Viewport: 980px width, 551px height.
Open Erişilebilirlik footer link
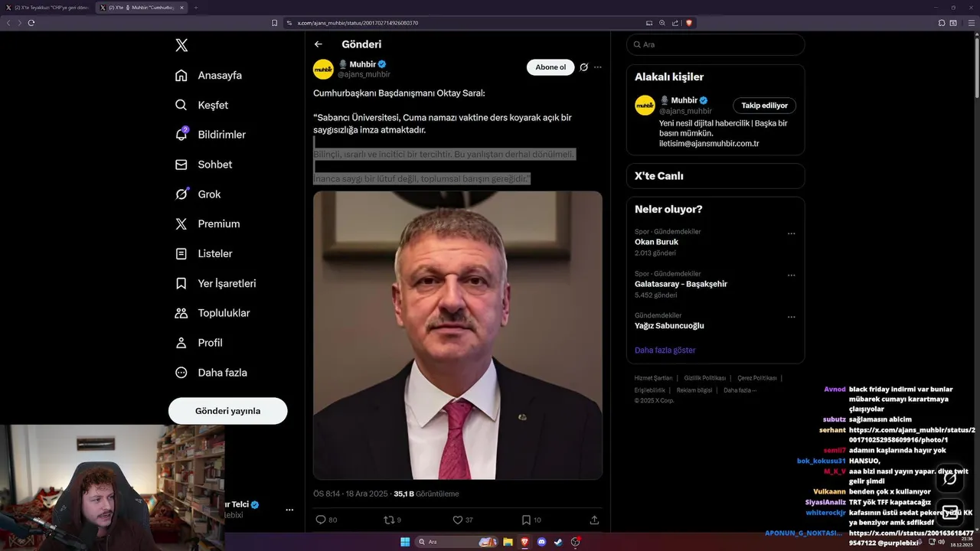pos(649,390)
